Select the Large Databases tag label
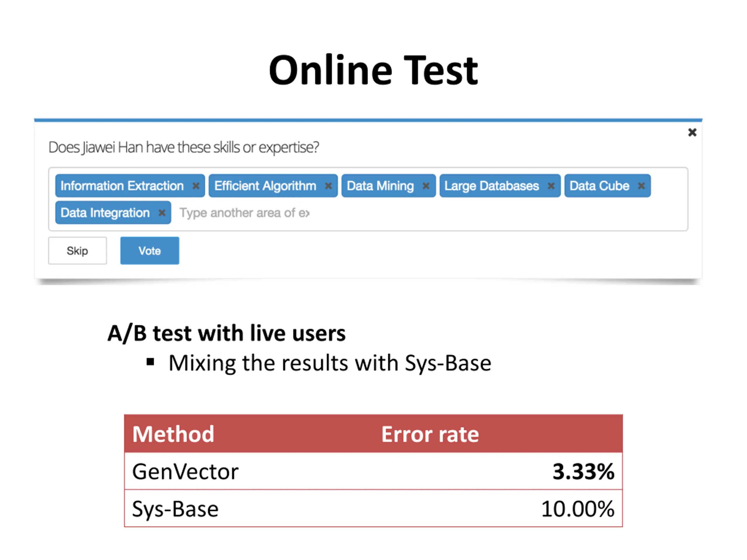This screenshot has height=560, width=747. (492, 186)
